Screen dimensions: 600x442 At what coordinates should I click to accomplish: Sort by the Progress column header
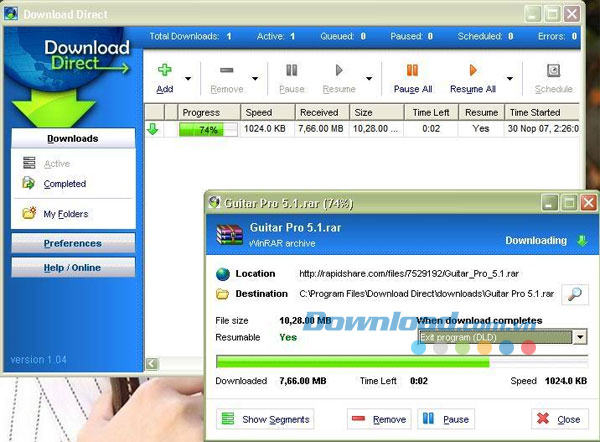click(x=209, y=112)
